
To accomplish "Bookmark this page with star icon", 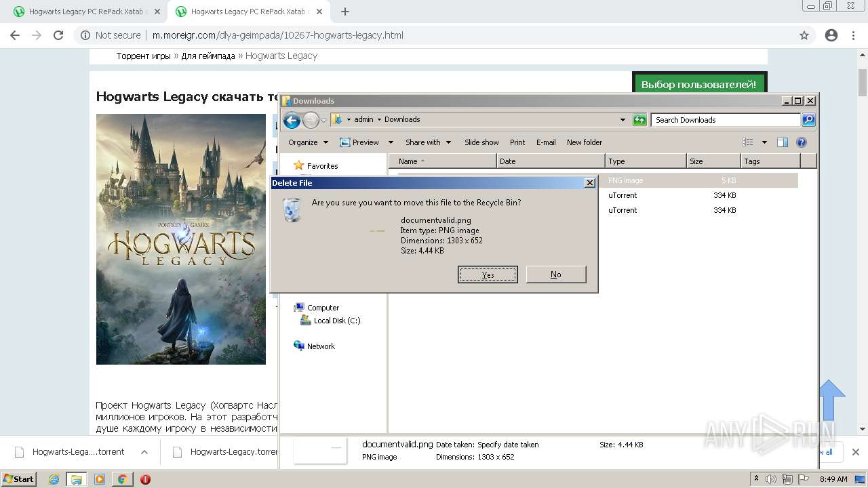I will click(x=804, y=35).
